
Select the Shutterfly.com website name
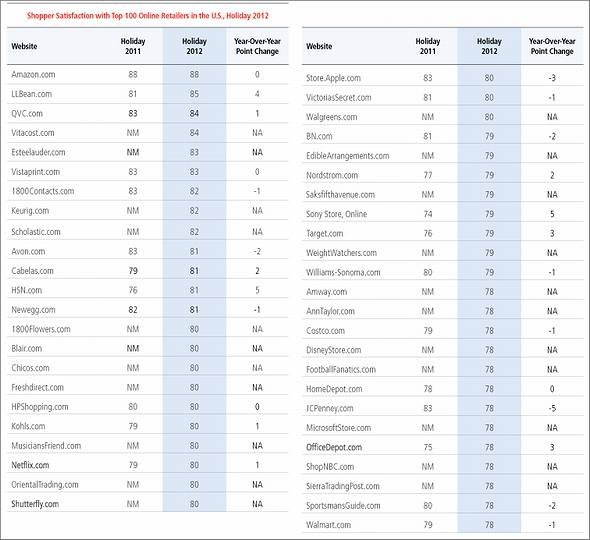click(x=35, y=504)
